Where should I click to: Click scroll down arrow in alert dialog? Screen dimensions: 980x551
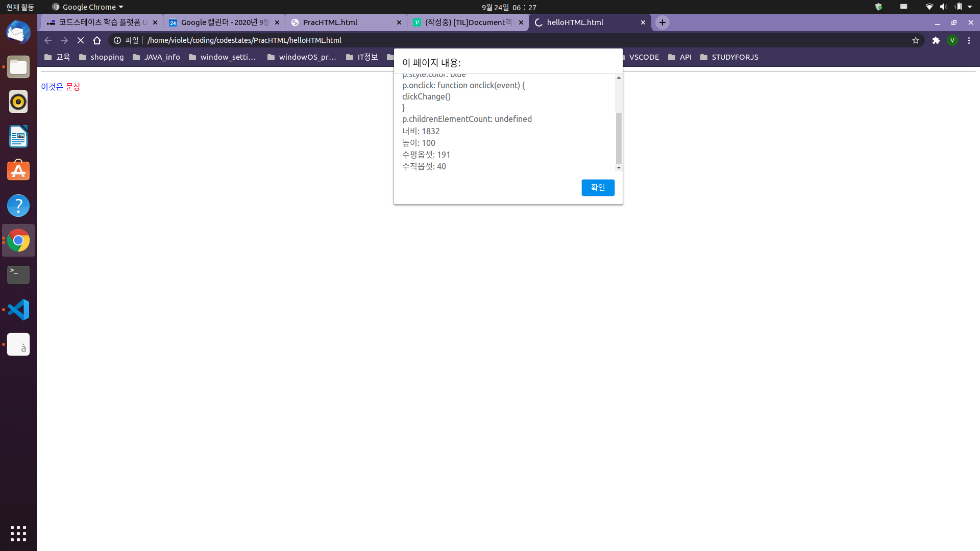click(x=619, y=168)
